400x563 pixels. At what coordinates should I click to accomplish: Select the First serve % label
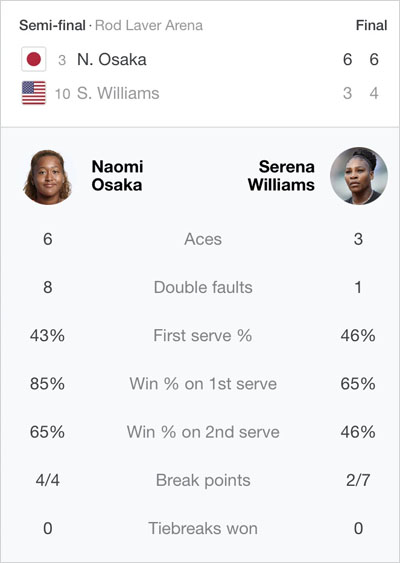(203, 336)
